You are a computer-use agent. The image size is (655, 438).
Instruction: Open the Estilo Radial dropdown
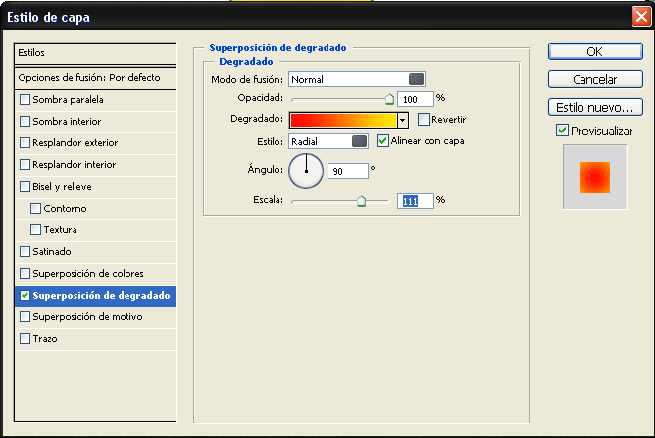[x=328, y=142]
